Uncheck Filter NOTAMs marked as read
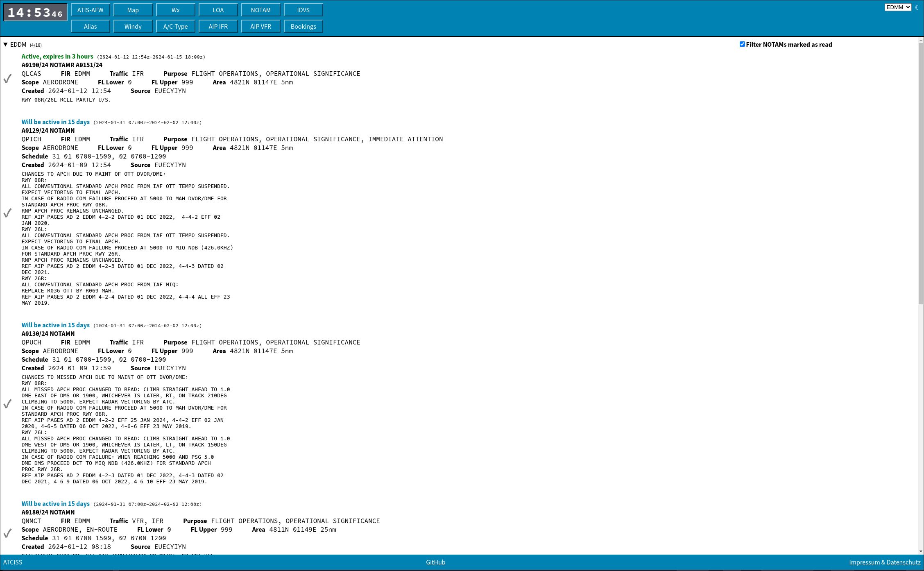The height and width of the screenshot is (571, 924). pos(742,44)
